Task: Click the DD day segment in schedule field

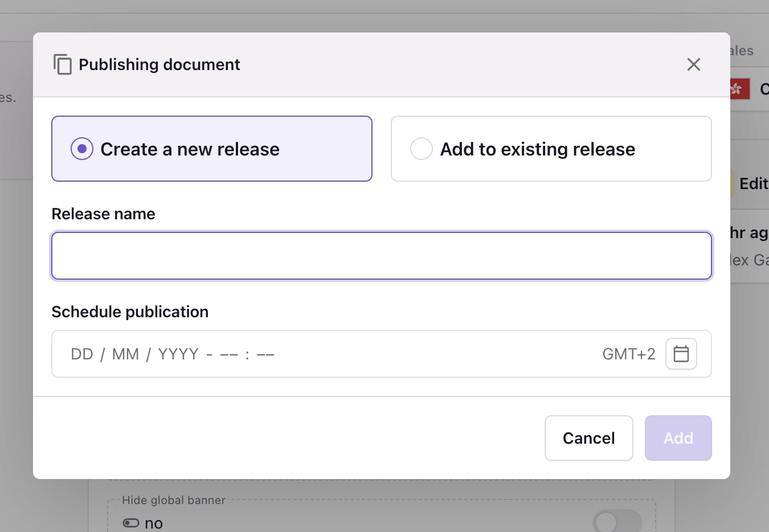Action: click(x=82, y=354)
